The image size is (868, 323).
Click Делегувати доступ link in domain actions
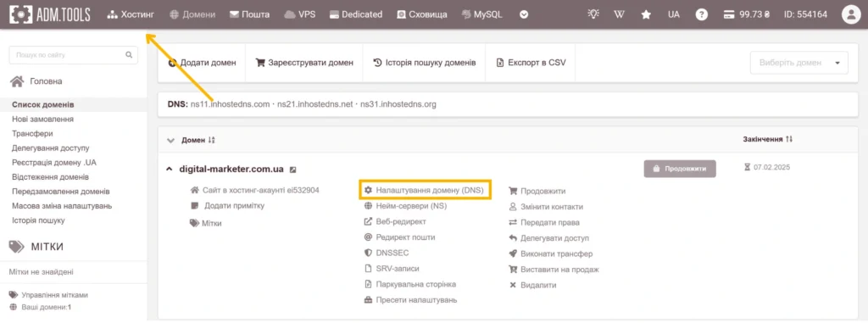coord(548,237)
